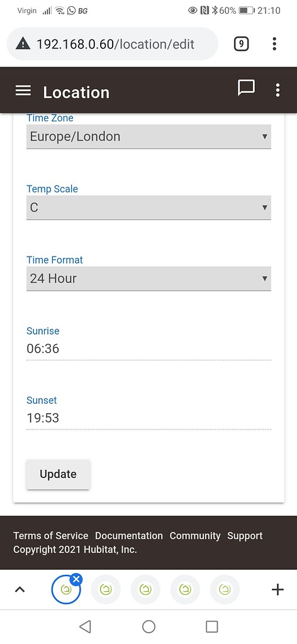
Task: Expand the Time Format dropdown
Action: (x=148, y=279)
